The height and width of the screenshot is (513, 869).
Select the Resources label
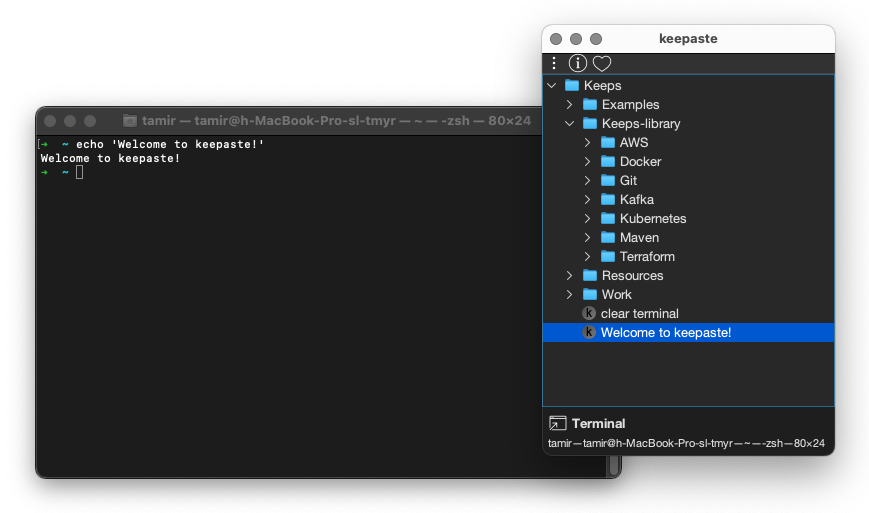click(x=632, y=275)
